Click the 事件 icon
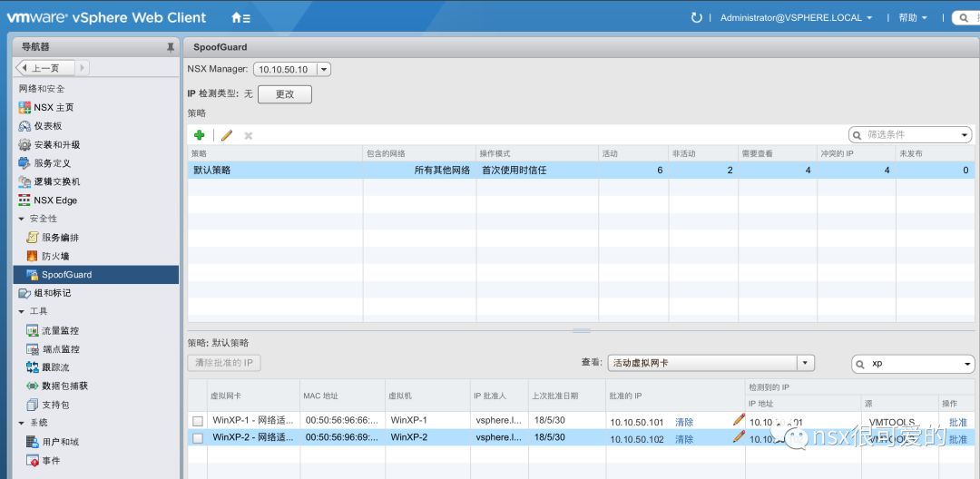980x479 pixels. coord(33,460)
